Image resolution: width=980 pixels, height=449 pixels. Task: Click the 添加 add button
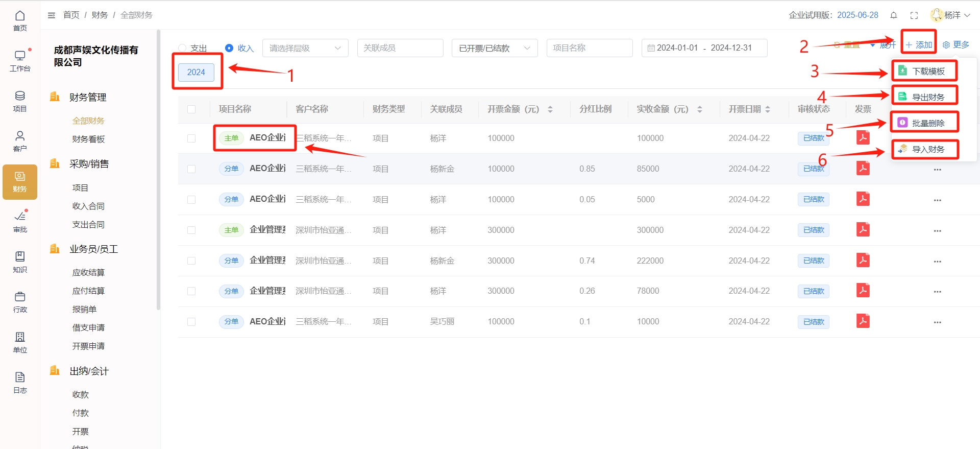919,45
